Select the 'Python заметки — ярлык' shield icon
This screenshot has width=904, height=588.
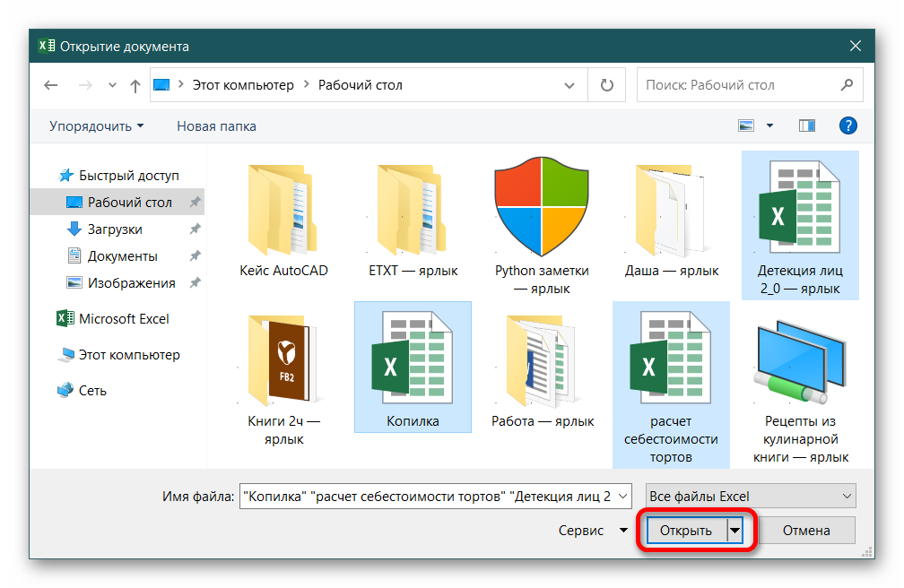542,226
